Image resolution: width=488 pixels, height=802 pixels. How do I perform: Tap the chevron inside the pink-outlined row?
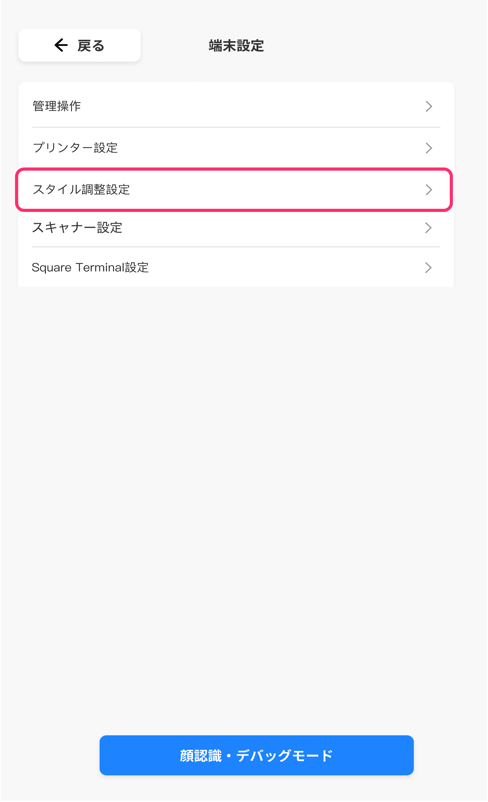pyautogui.click(x=429, y=190)
